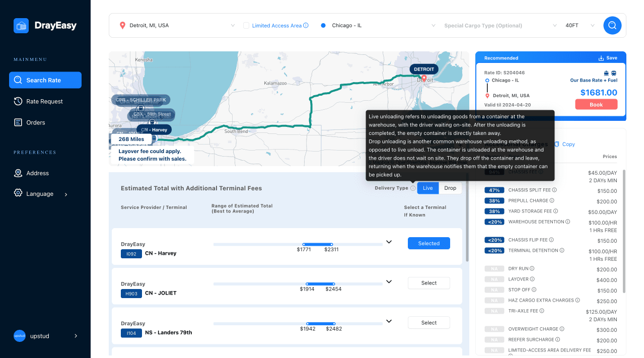This screenshot has height=358, width=644.
Task: Expand the NS - Landers 79th rate details
Action: pyautogui.click(x=389, y=321)
